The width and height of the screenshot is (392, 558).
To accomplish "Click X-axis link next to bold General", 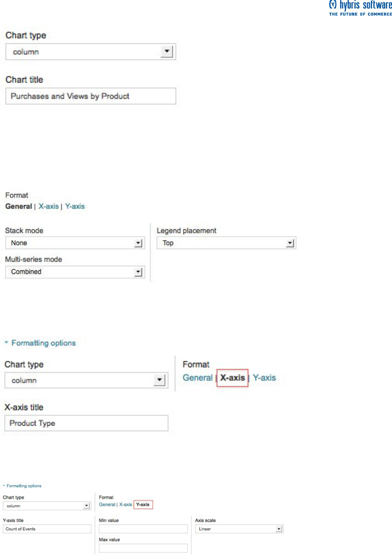I will coord(49,207).
